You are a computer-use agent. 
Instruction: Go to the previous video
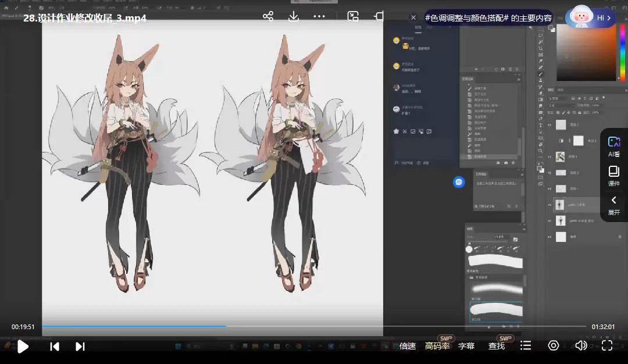pyautogui.click(x=55, y=347)
